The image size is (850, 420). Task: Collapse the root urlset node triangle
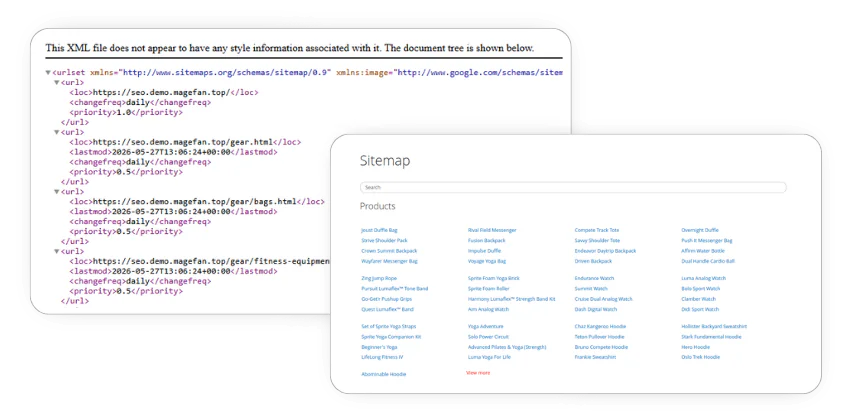tap(48, 73)
